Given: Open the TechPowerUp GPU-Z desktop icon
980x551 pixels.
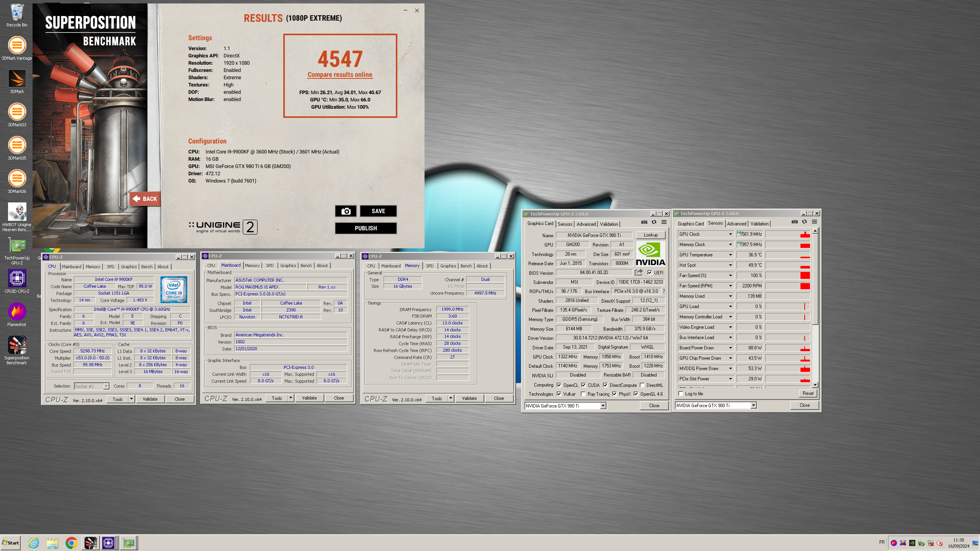Looking at the screenshot, I should coord(17,251).
